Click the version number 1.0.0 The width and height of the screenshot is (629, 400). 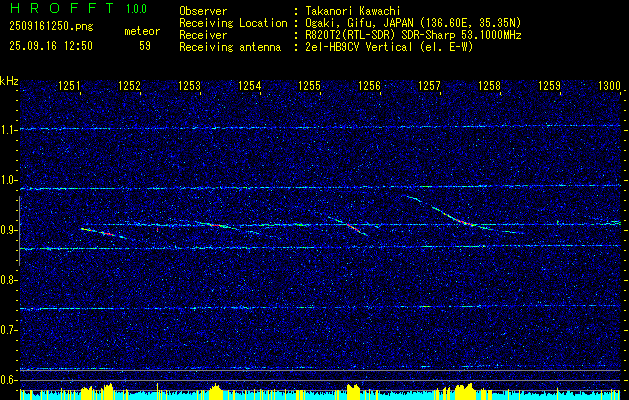(136, 8)
